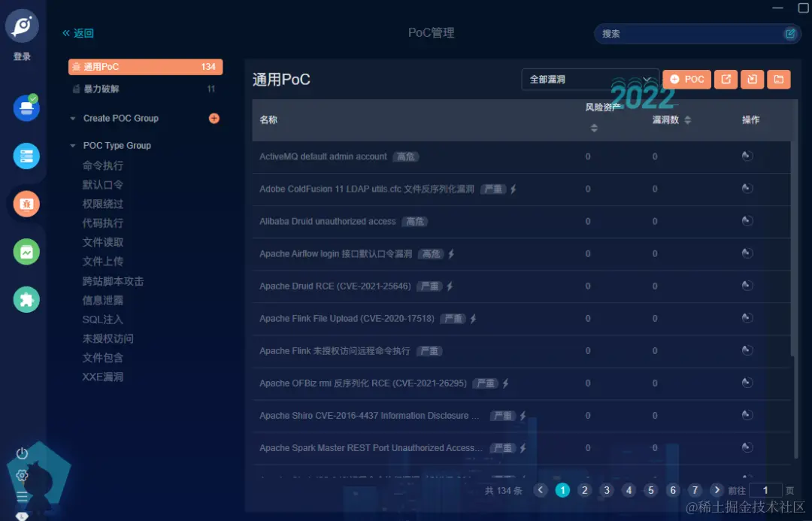
Task: Open the scan task sidebar icon with green check
Action: (26, 108)
